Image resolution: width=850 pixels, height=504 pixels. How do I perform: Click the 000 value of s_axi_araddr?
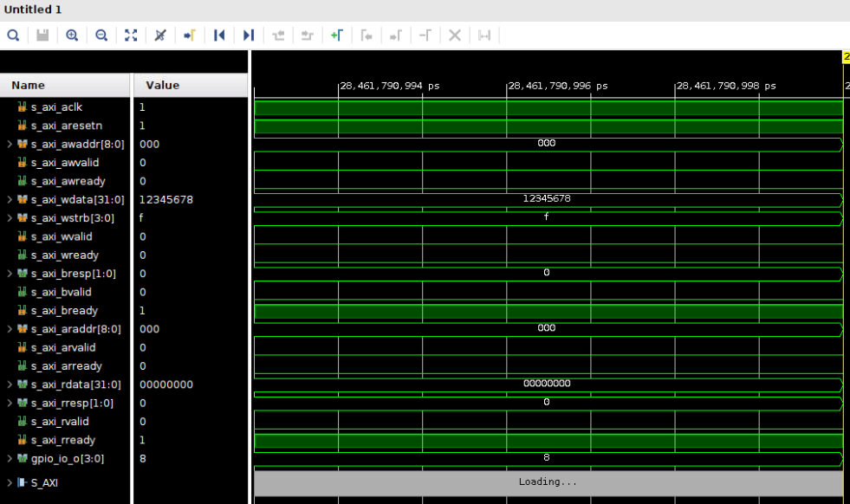click(149, 329)
